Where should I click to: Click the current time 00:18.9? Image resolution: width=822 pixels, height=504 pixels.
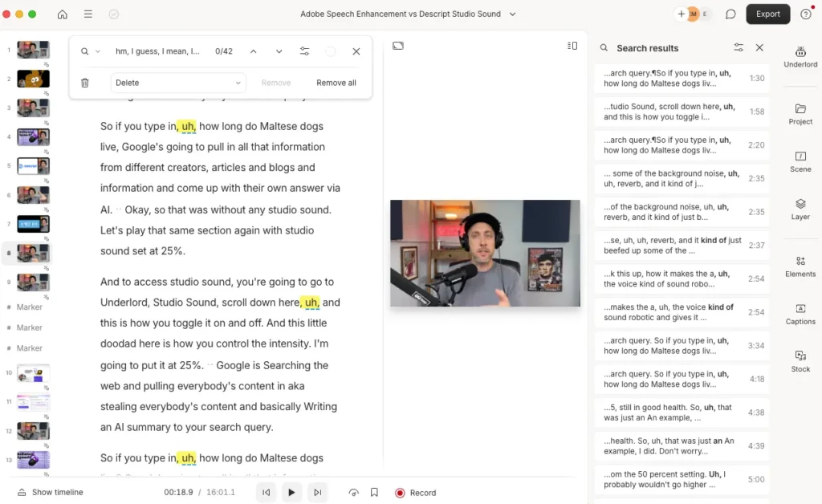click(178, 493)
